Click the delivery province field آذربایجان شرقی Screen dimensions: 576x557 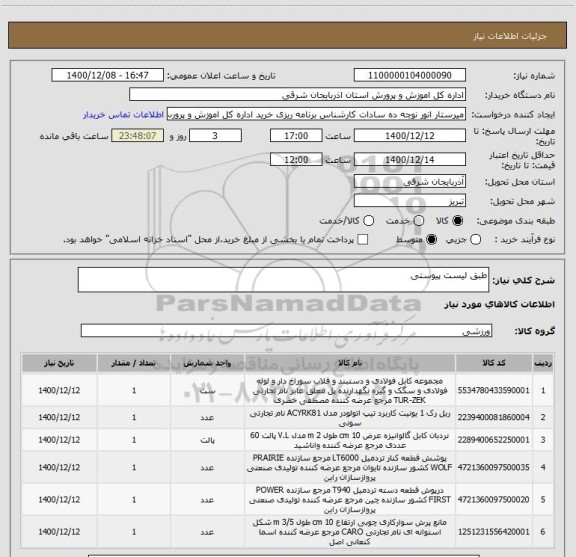click(410, 182)
